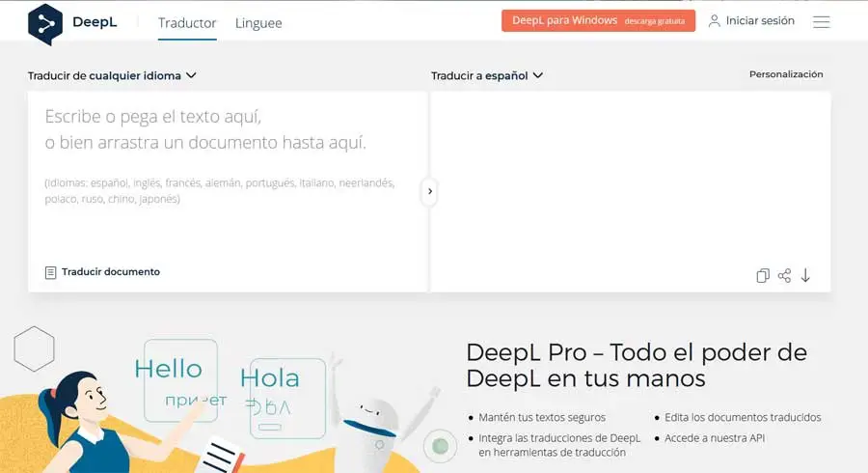Click the document icon next to Traducir documento
Viewport: 868px width, 473px height.
tap(50, 272)
